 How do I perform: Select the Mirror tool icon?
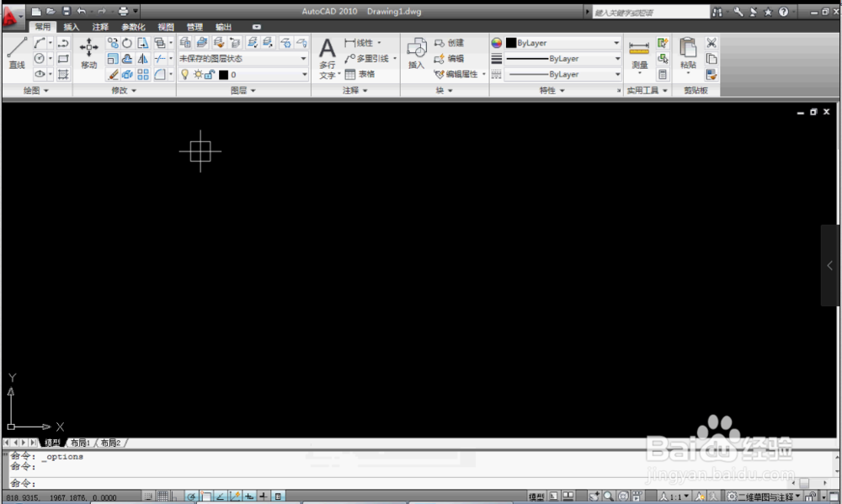pos(143,59)
